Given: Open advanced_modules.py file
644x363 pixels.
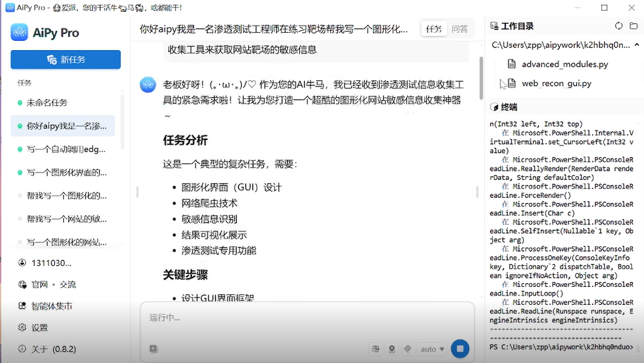Looking at the screenshot, I should [565, 64].
